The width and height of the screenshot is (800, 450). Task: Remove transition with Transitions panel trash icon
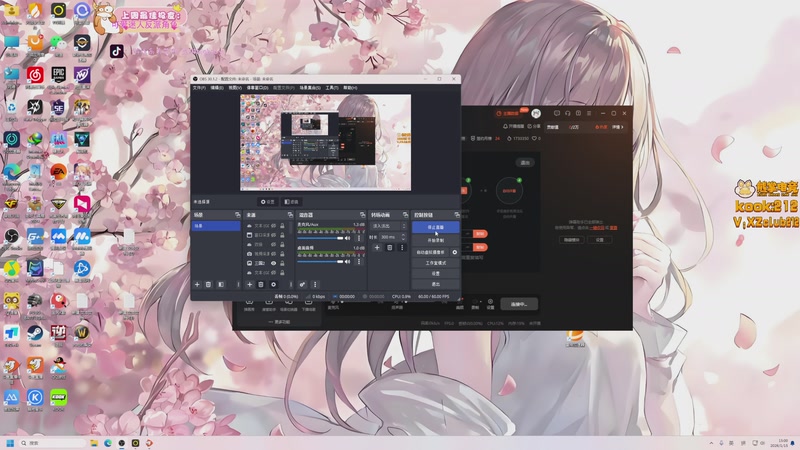point(390,247)
